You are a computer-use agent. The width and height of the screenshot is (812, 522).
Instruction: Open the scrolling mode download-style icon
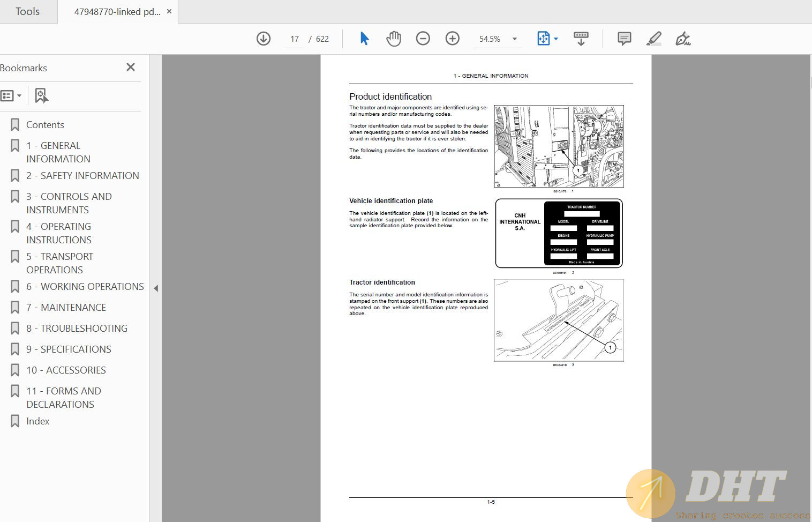click(581, 39)
